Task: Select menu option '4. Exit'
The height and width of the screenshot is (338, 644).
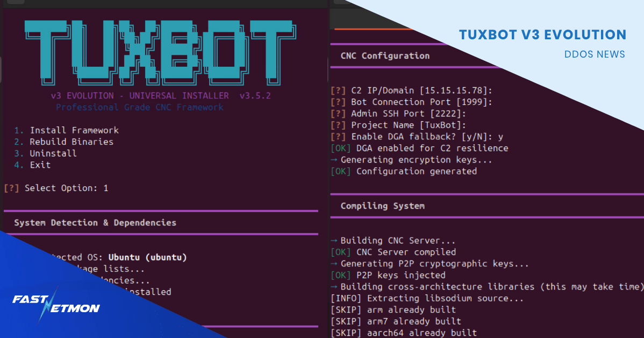Action: click(x=32, y=165)
